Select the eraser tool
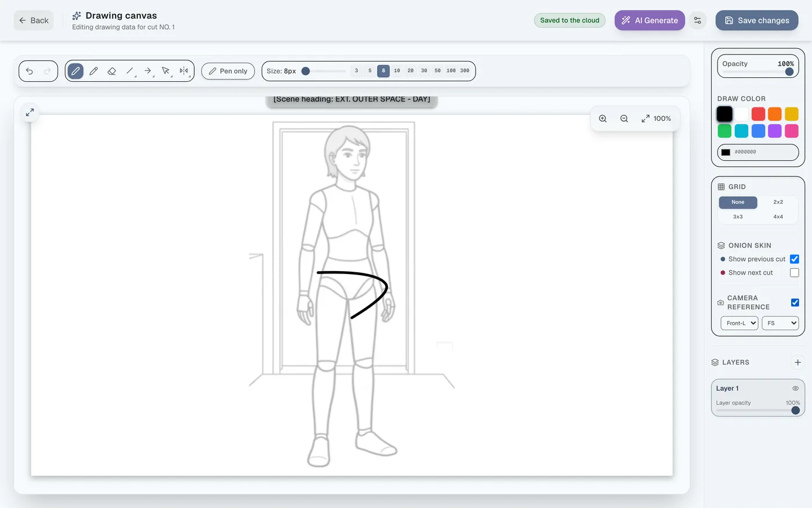This screenshot has width=812, height=508. click(111, 71)
